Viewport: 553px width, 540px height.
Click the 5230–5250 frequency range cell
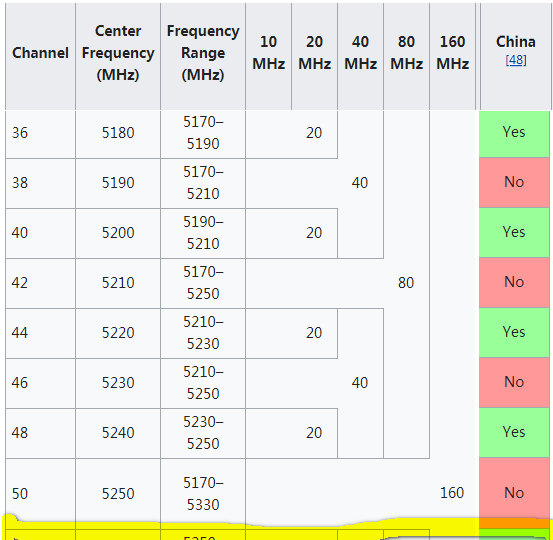click(x=203, y=433)
